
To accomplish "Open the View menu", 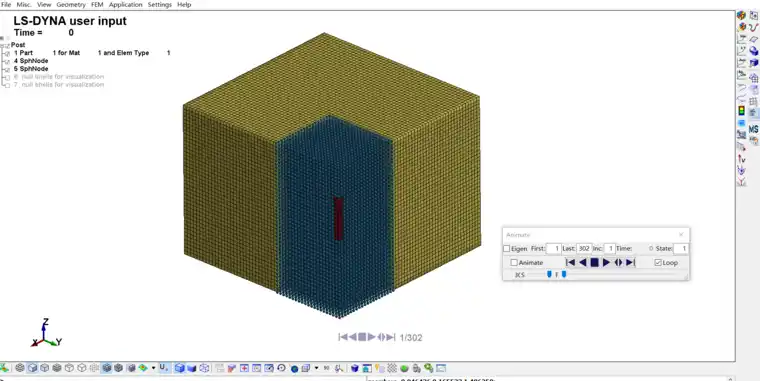I will [x=44, y=4].
